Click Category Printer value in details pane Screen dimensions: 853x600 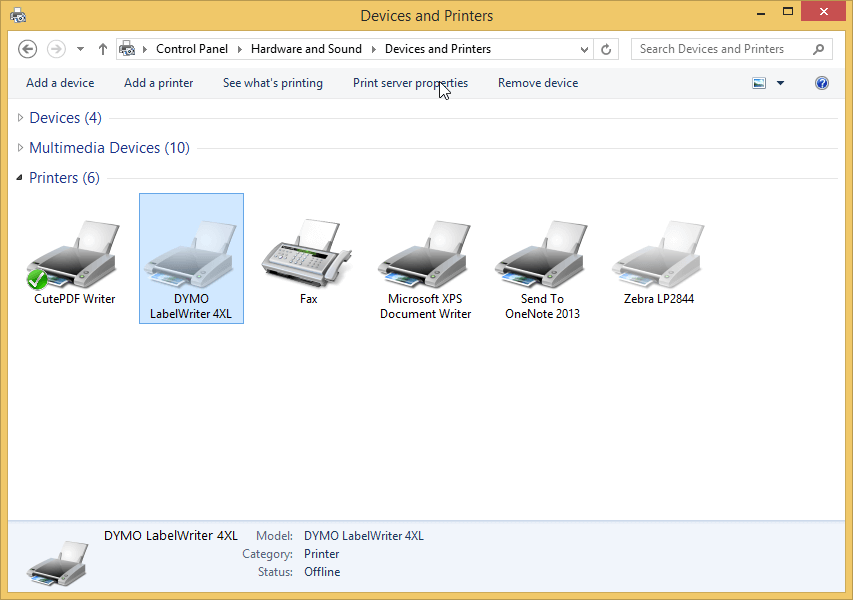pyautogui.click(x=322, y=554)
